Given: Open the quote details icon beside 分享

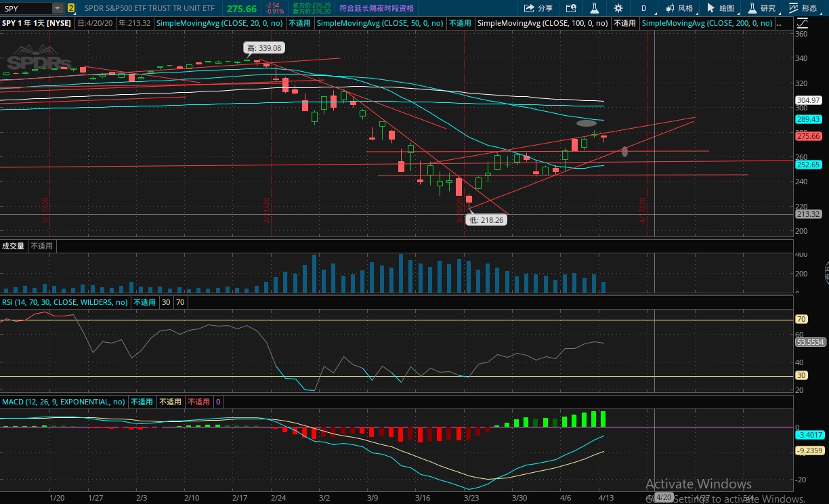Looking at the screenshot, I should pyautogui.click(x=571, y=8).
